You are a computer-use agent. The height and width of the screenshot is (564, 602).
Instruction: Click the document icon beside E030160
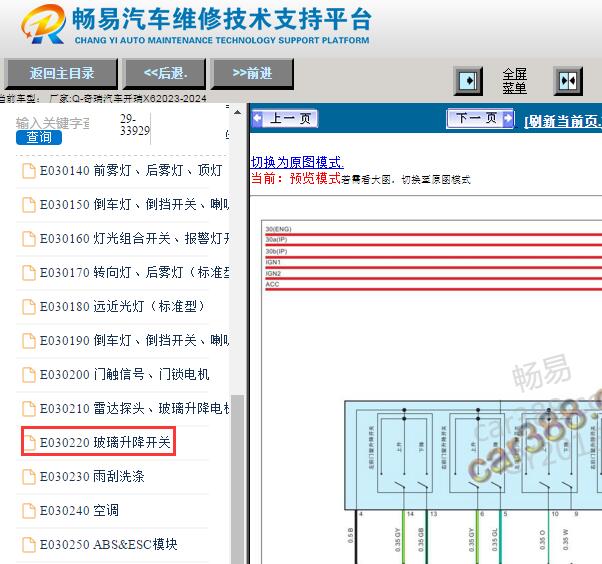[x=29, y=239]
